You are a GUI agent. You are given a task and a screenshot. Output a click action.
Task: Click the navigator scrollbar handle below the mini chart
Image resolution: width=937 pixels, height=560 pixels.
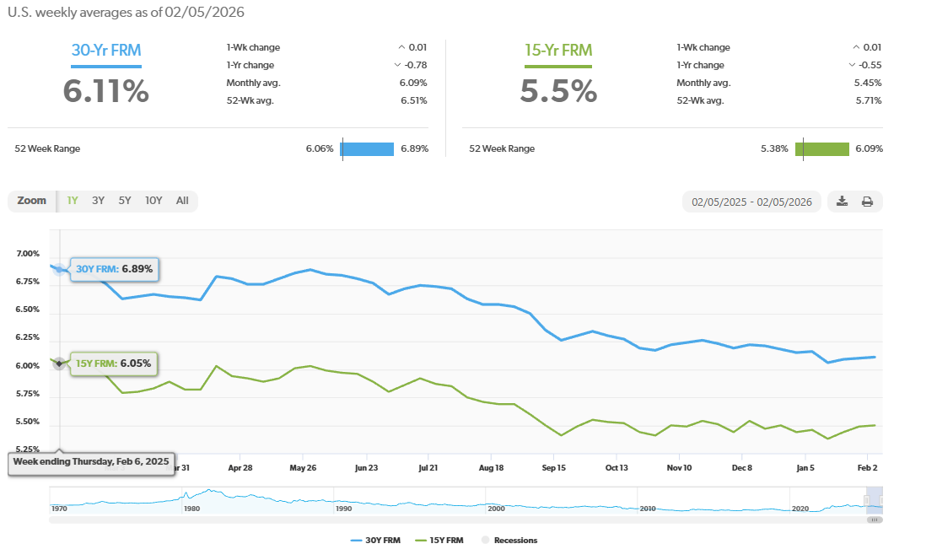(875, 520)
